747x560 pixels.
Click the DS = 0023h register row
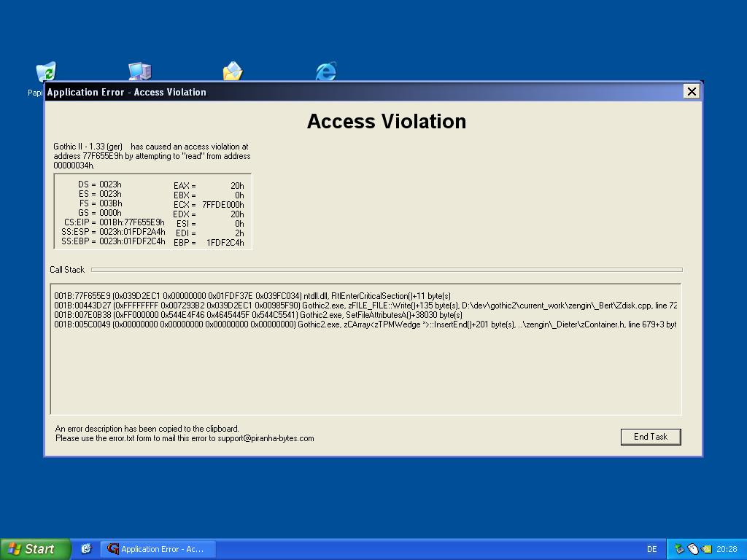pos(99,184)
